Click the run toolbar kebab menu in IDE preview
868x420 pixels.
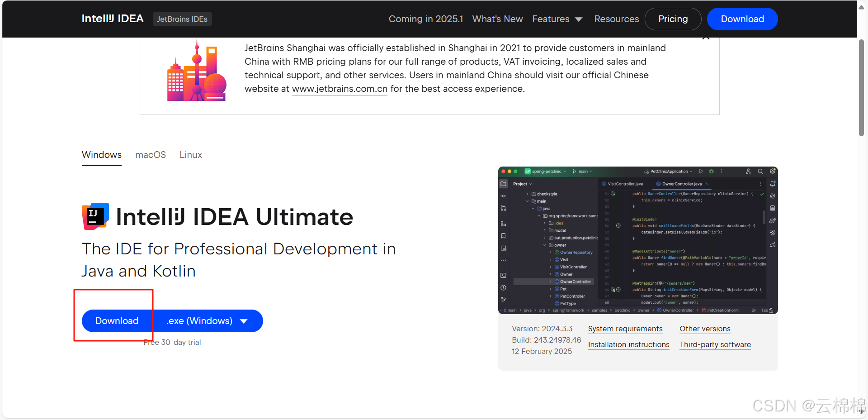point(722,172)
